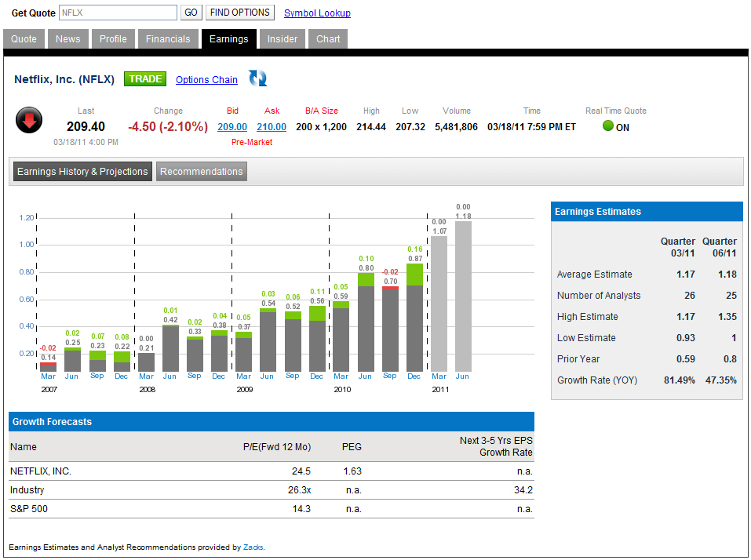Image resolution: width=751 pixels, height=560 pixels.
Task: Click the Growth Forecasts section header
Action: point(272,422)
